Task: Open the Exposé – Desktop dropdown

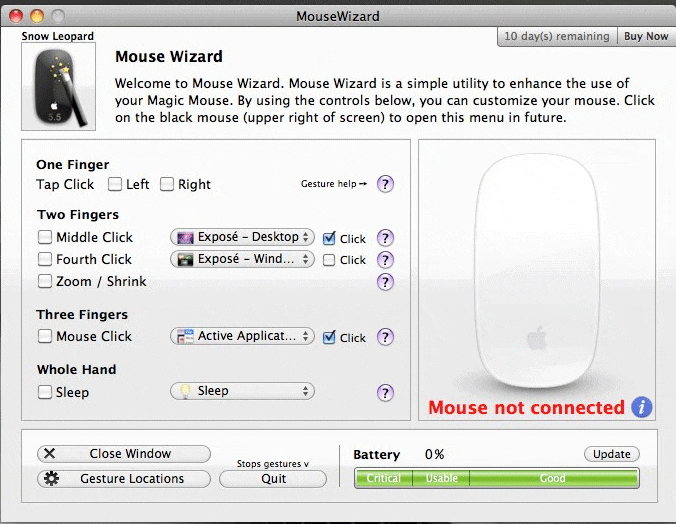Action: (242, 238)
